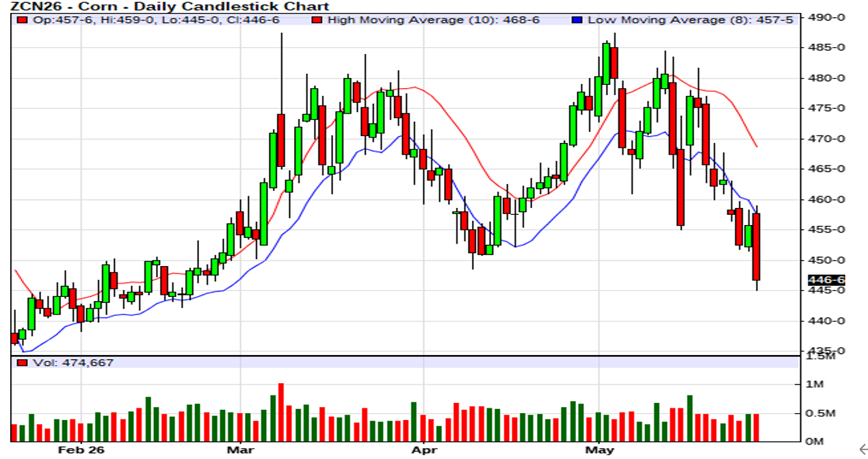The image size is (868, 459).
Task: Click the chart title 'ZCN26 - Corn - Daily Candlestick Chart'
Action: point(170,6)
